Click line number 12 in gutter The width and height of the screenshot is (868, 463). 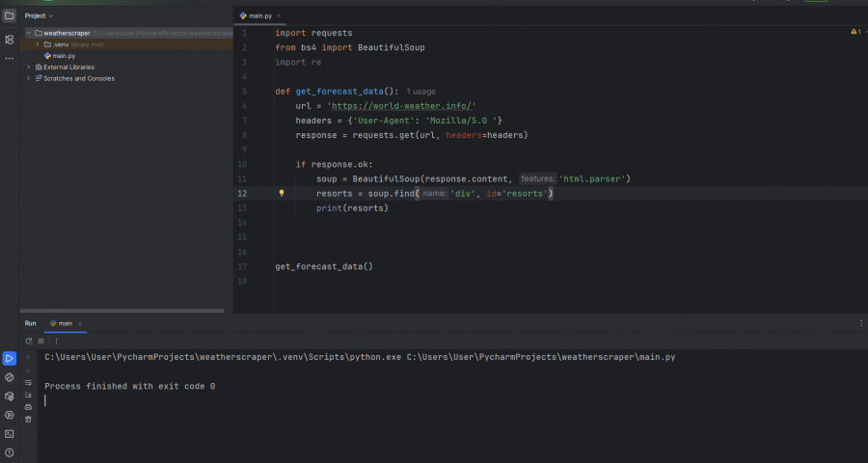pos(242,193)
